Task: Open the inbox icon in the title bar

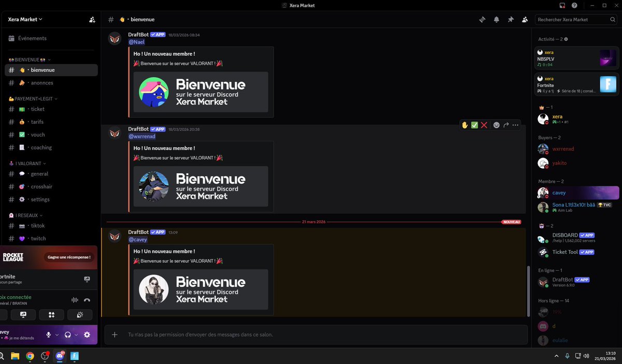Action: pos(562,5)
